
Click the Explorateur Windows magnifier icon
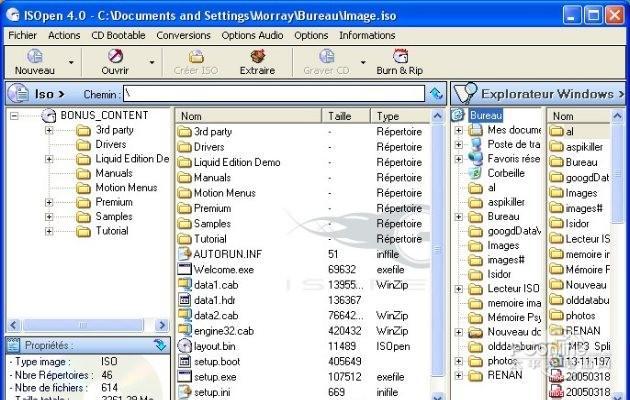(x=465, y=93)
